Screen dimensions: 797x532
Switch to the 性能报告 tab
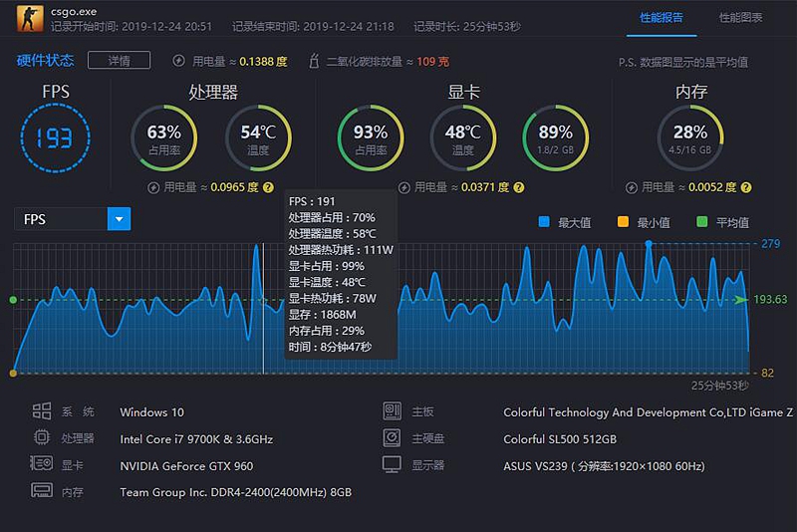(661, 18)
